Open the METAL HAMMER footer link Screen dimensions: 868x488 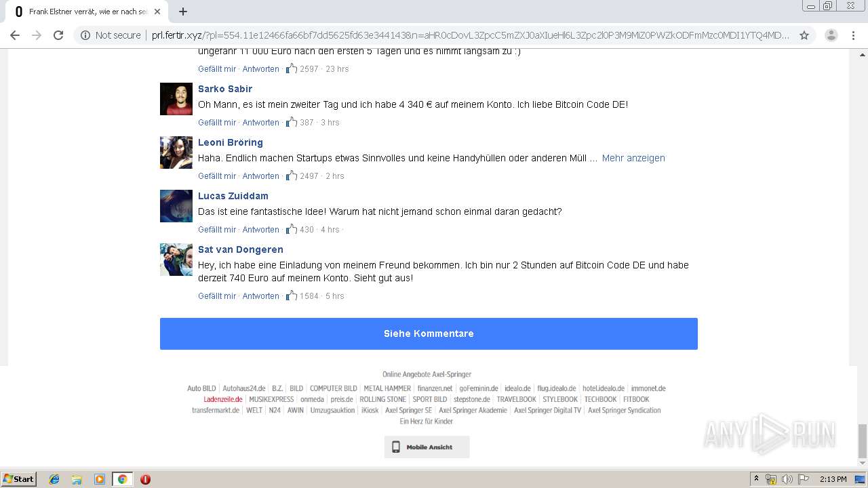pos(387,388)
